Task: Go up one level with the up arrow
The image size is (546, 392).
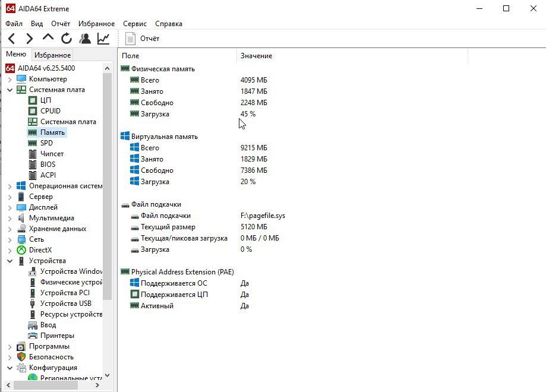Action: coord(48,37)
